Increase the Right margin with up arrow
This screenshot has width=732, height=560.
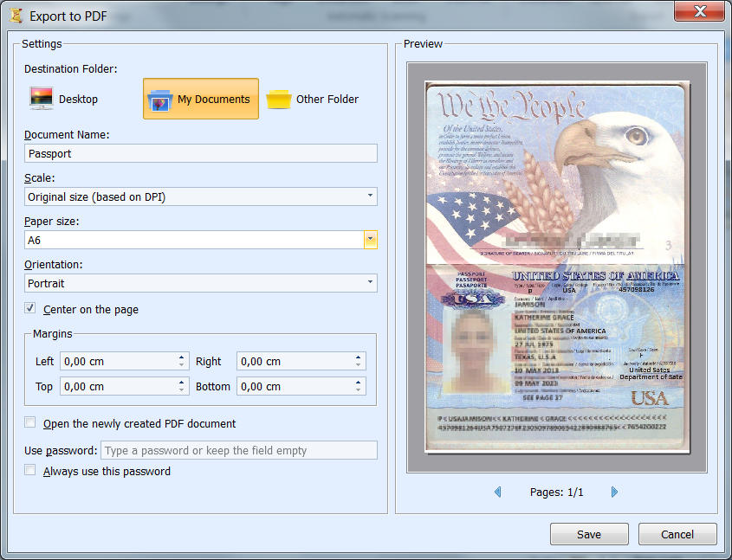[358, 357]
